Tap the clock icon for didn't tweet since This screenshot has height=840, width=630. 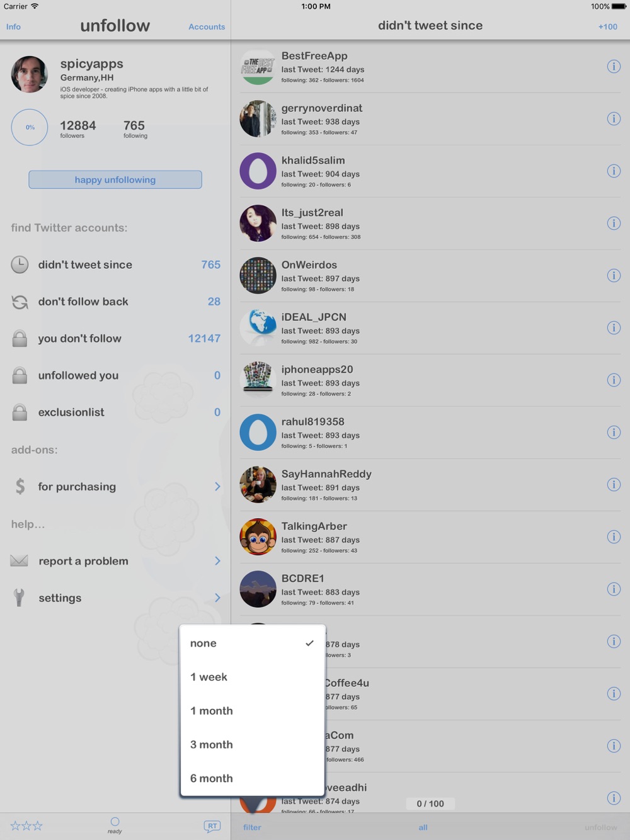coord(20,265)
